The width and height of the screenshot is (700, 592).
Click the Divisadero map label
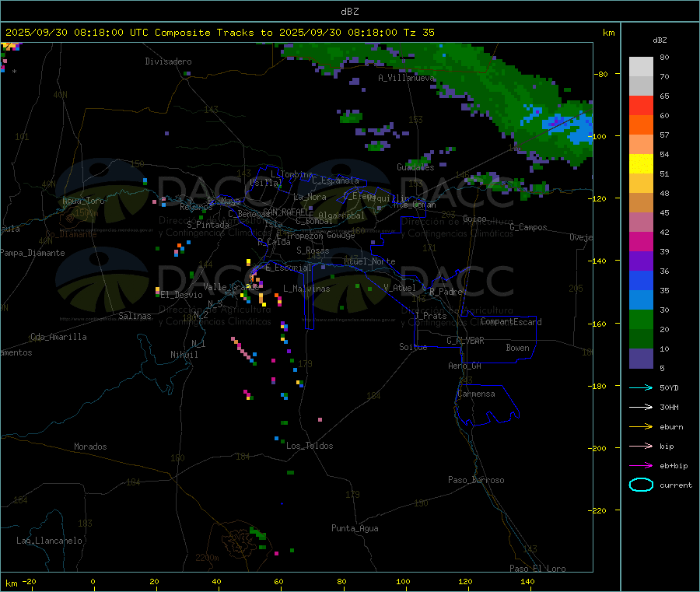point(168,61)
